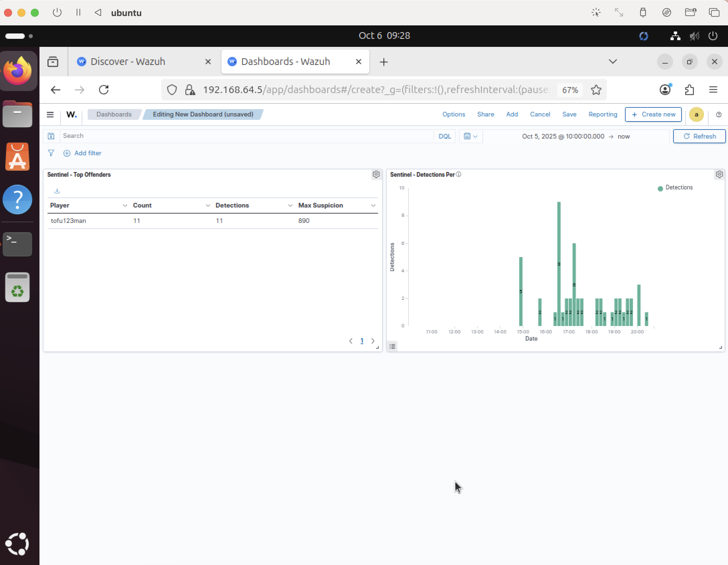Screen dimensions: 728x565
Task: Click the Save dashboard link
Action: [x=569, y=114]
